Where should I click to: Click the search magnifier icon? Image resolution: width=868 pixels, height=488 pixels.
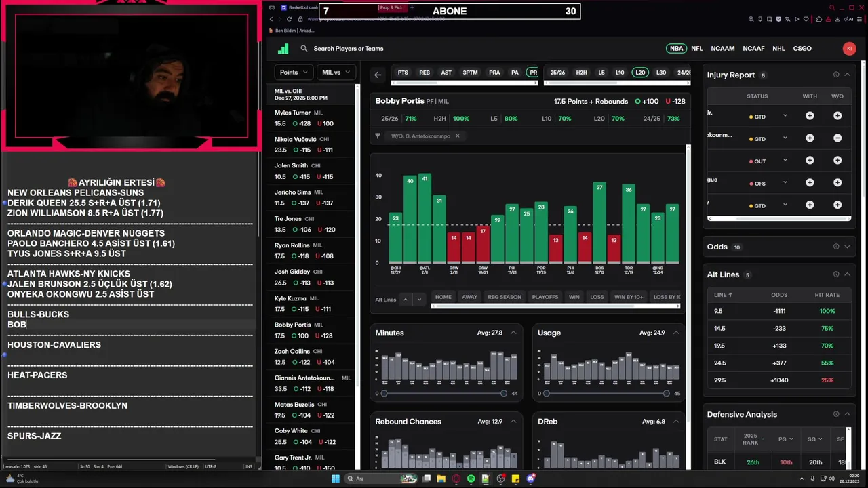(304, 49)
